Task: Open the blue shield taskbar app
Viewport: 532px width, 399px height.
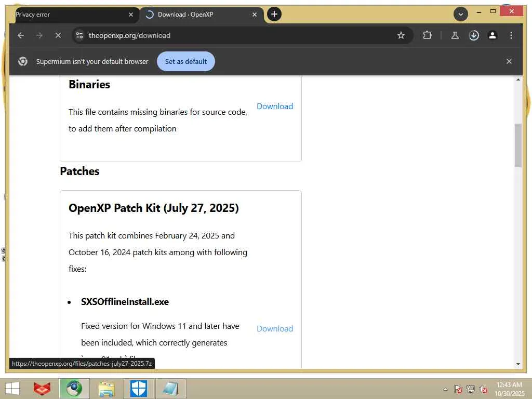Action: (x=139, y=389)
